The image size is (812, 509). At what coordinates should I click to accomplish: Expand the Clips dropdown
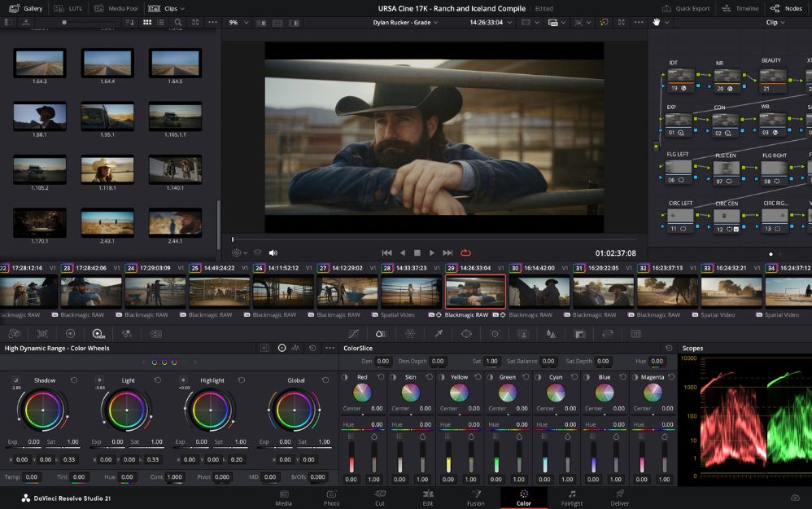click(182, 9)
